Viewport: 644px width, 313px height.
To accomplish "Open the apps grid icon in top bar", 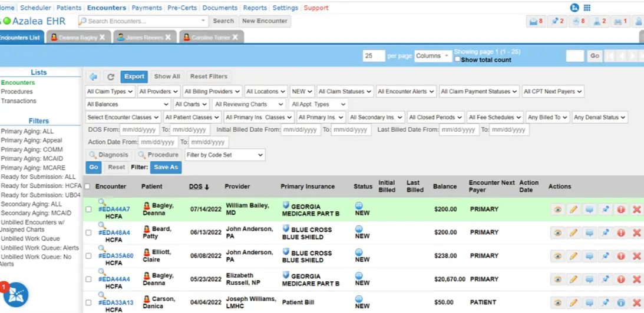I will [586, 8].
